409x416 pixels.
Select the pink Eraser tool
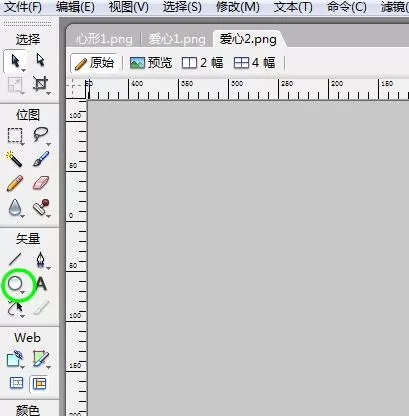pyautogui.click(x=41, y=183)
